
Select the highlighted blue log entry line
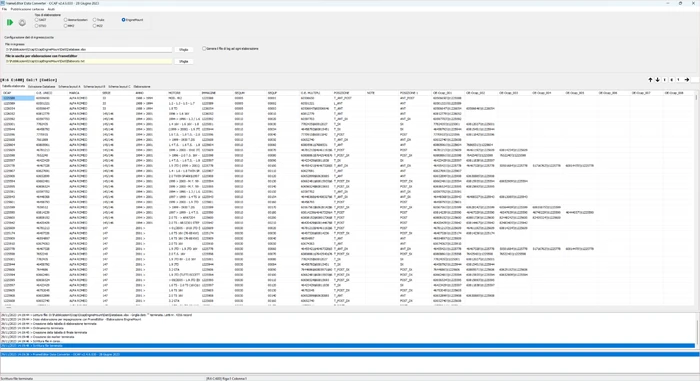pos(347,346)
